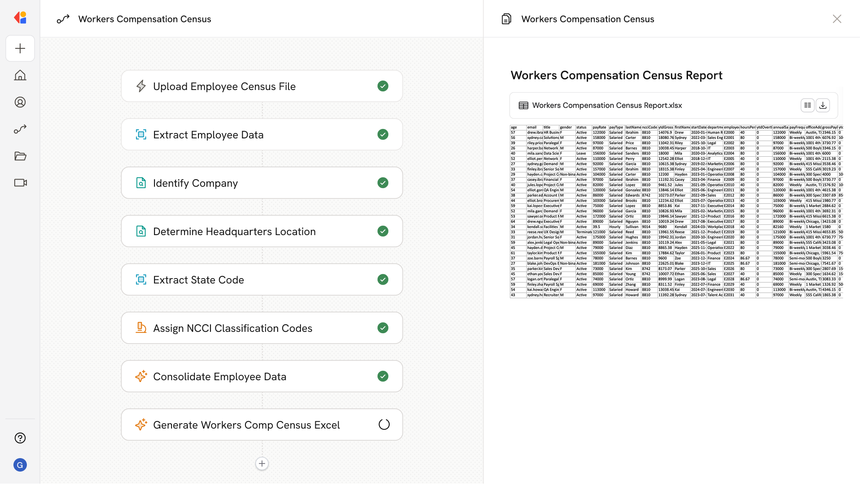Click green checkmark on Consolidate Employee Data

pyautogui.click(x=383, y=376)
